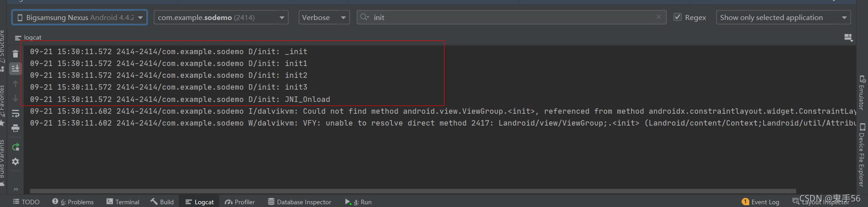Open the Profiler tool window

tap(240, 202)
